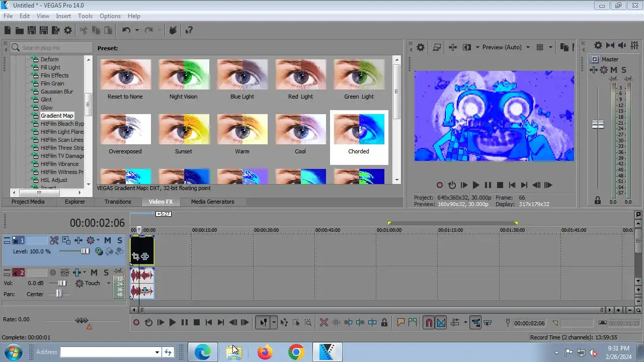Expand the overlays grid dropdown arrow
This screenshot has width=644, height=362.
point(550,47)
